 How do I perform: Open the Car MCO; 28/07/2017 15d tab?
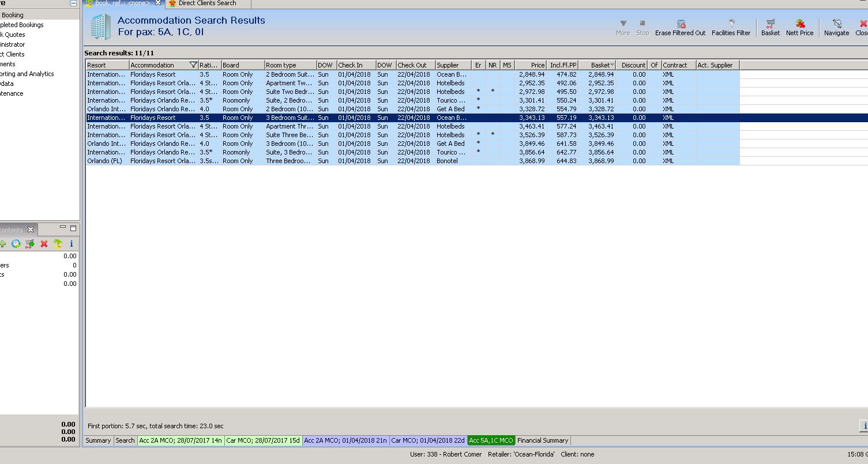[263, 440]
